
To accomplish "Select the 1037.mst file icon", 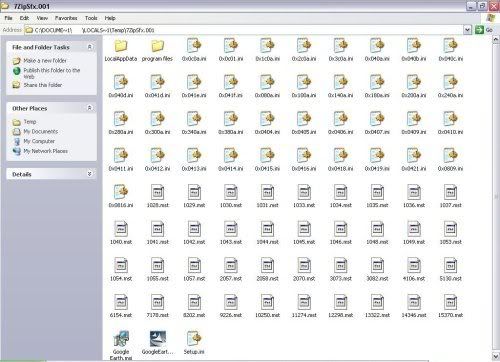I will tap(450, 192).
